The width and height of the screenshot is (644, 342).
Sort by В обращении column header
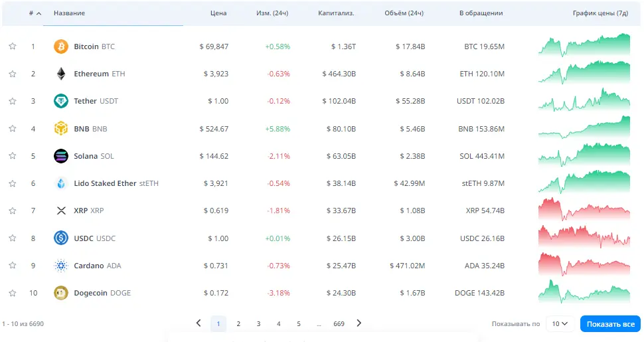coord(481,13)
